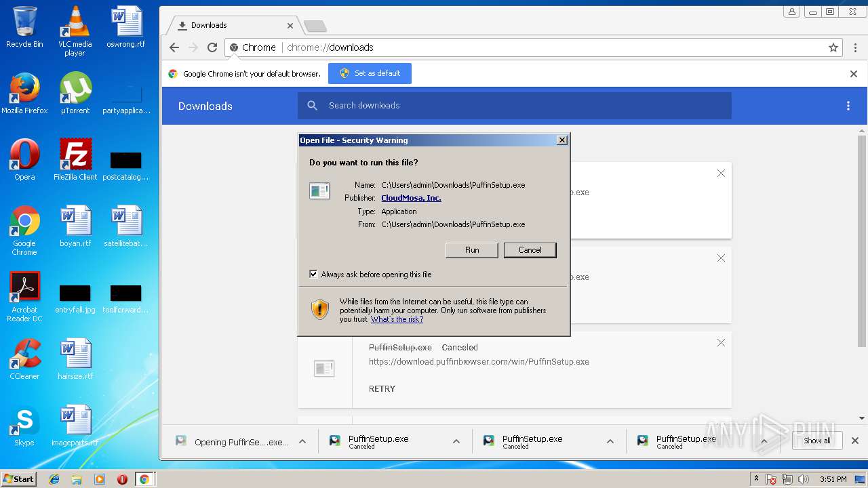868x488 pixels.
Task: Bookmark this page with the star icon
Action: coord(833,47)
